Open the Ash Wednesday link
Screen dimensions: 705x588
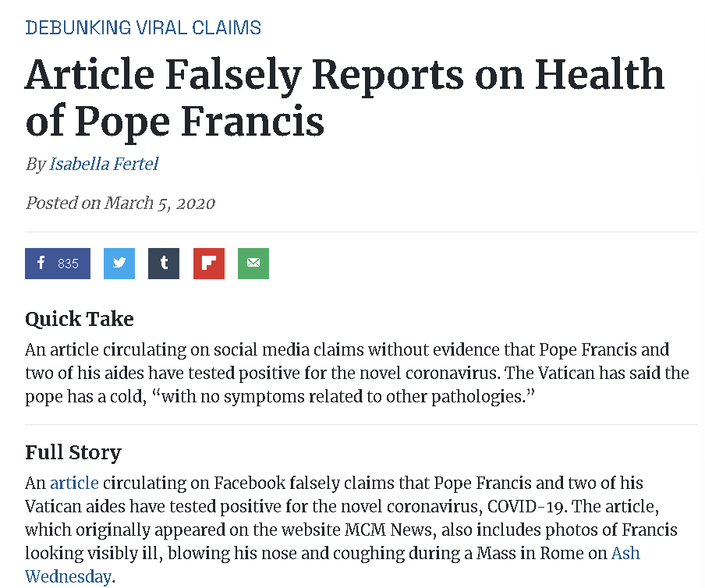pos(625,553)
